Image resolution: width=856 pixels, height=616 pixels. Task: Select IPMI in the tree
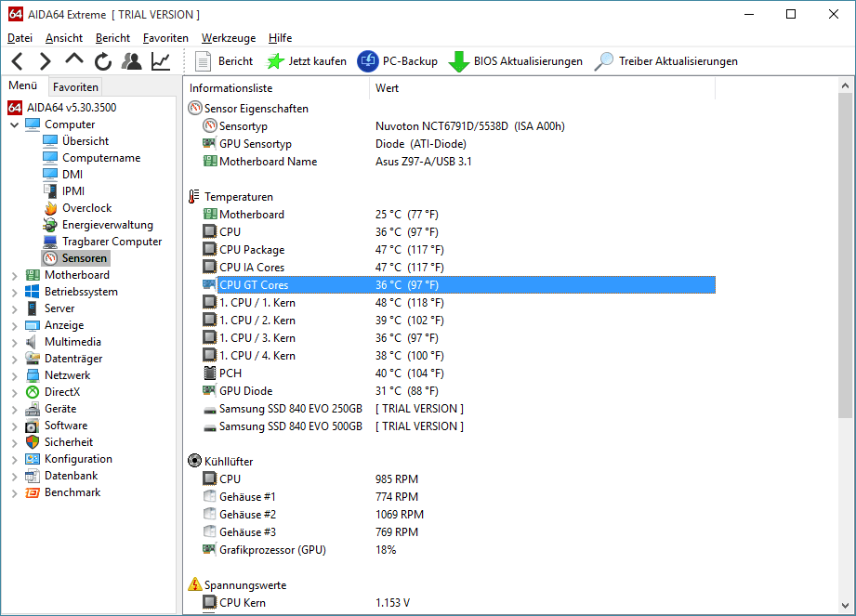(73, 191)
